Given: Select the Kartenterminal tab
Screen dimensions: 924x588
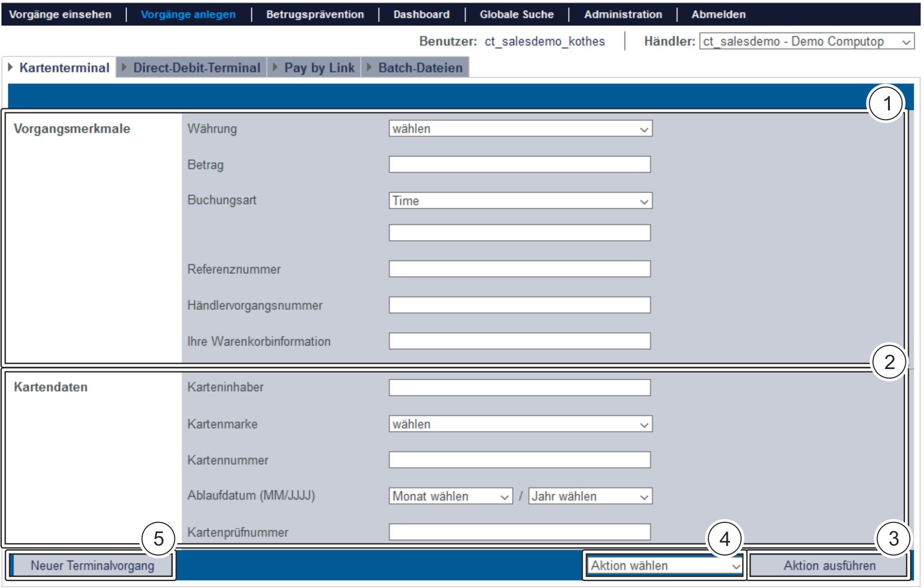Looking at the screenshot, I should tap(64, 68).
